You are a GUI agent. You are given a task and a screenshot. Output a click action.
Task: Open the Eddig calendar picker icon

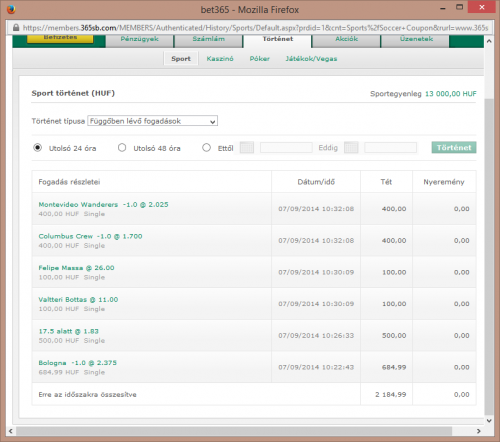pos(351,147)
